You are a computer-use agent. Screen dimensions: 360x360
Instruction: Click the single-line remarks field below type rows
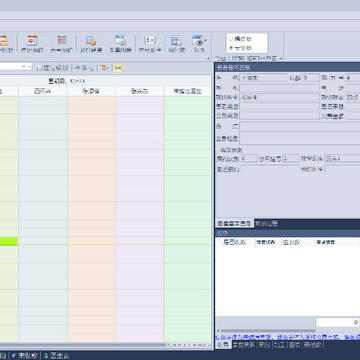300,127
